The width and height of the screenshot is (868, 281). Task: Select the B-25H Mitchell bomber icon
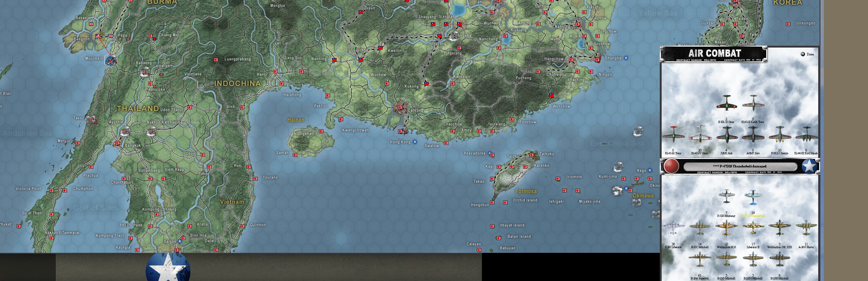click(779, 259)
